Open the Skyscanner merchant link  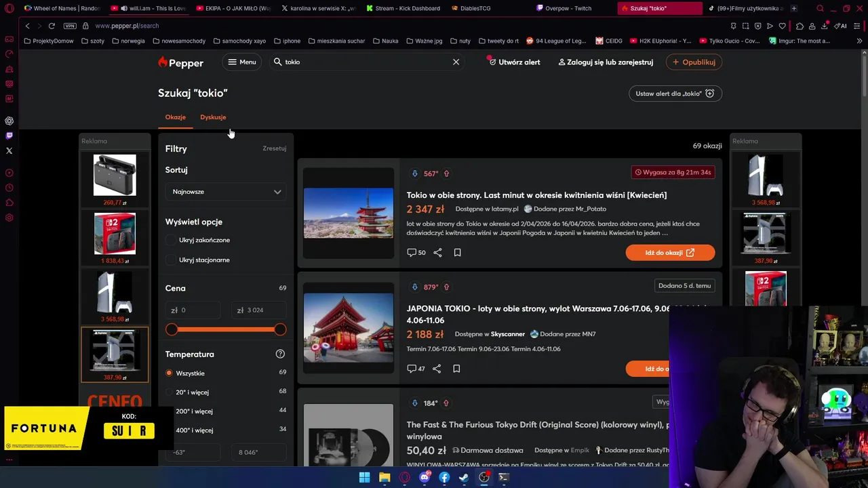508,334
